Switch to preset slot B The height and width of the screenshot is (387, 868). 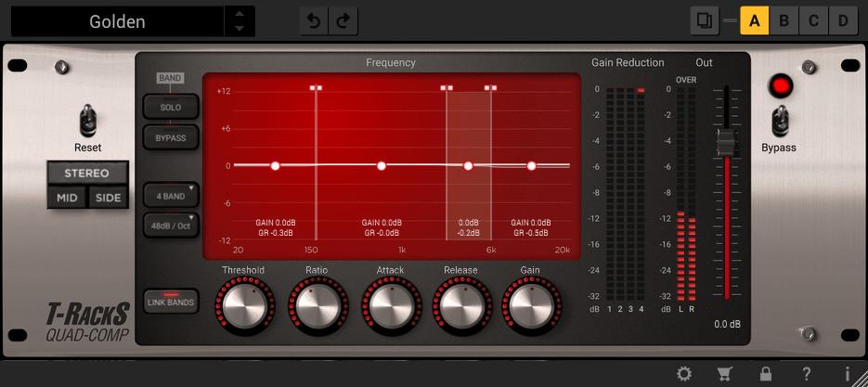[x=784, y=20]
